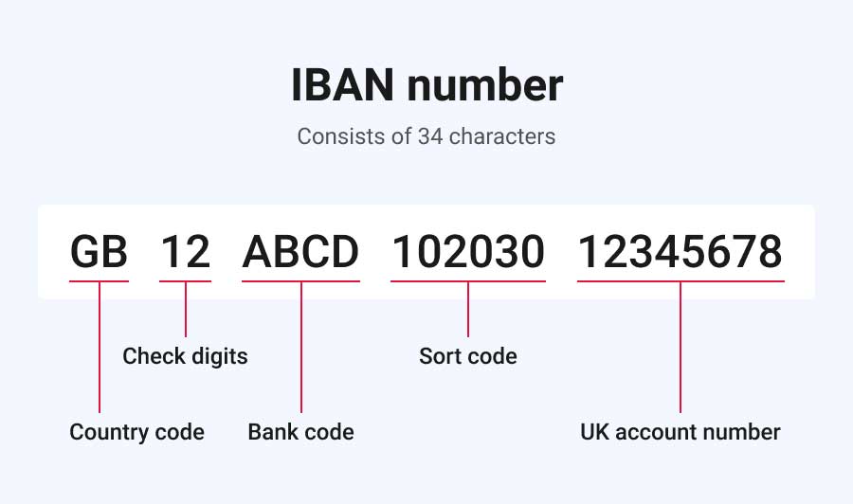Click the vertical red line above "Bank code"
853x504 pixels.
tap(300, 351)
